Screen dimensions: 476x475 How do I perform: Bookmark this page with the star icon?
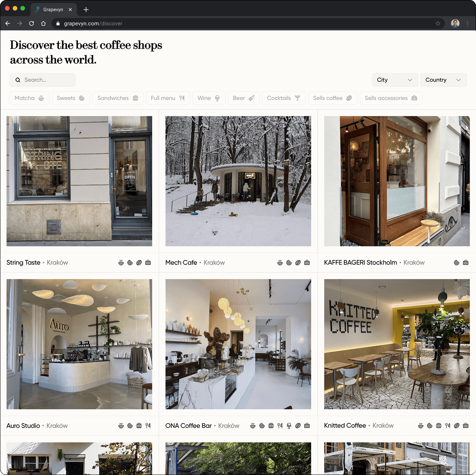[438, 23]
